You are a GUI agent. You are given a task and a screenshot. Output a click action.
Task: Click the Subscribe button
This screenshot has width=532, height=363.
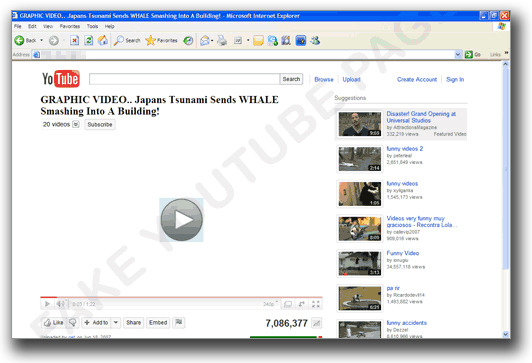click(x=100, y=125)
